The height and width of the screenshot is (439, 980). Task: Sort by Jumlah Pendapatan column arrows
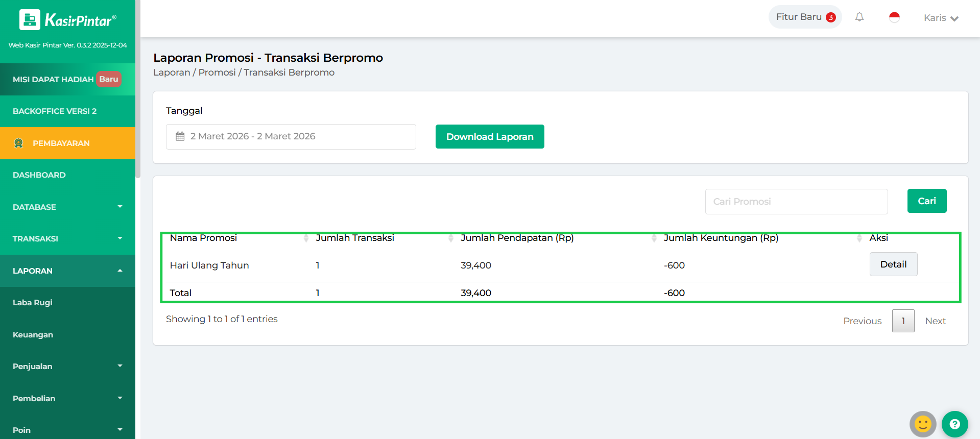pos(654,238)
